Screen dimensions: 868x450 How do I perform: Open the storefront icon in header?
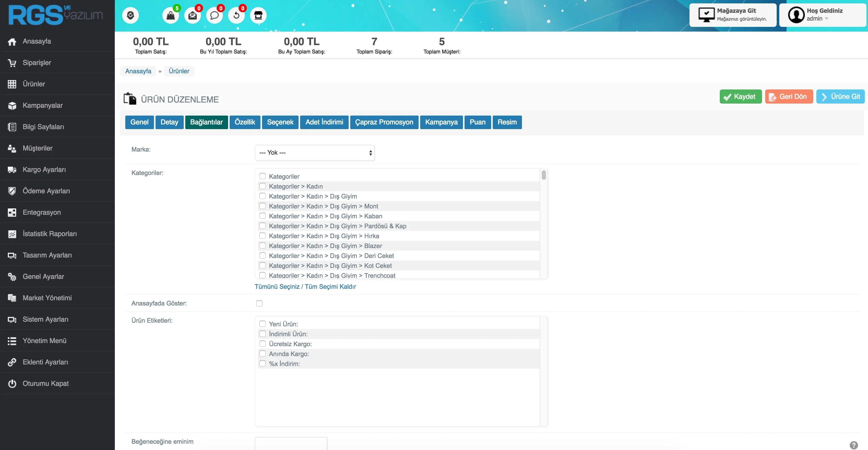[x=258, y=15]
